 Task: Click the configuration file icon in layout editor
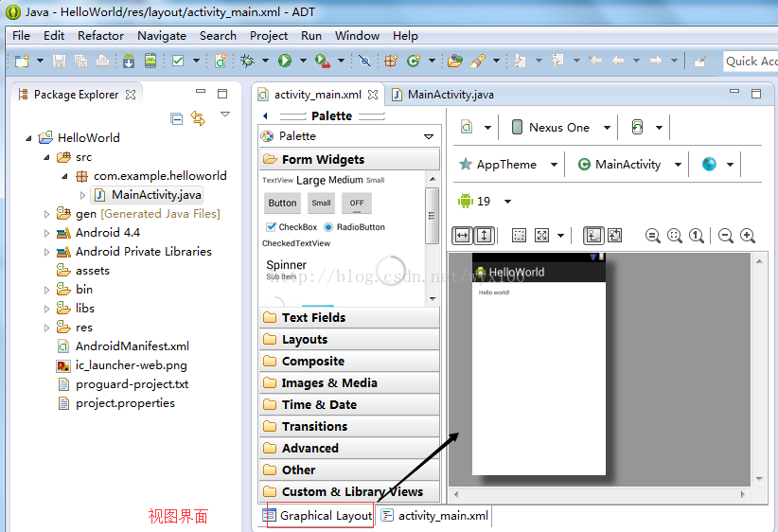pos(467,128)
